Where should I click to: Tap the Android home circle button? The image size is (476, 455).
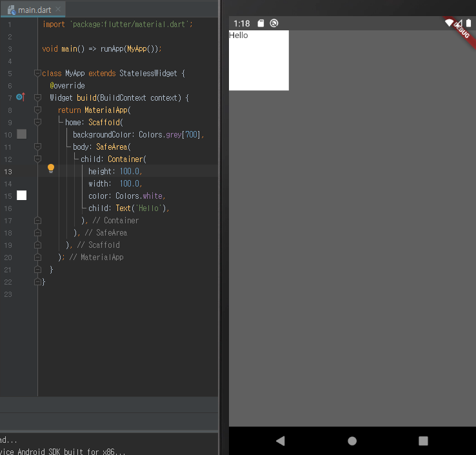pyautogui.click(x=352, y=441)
